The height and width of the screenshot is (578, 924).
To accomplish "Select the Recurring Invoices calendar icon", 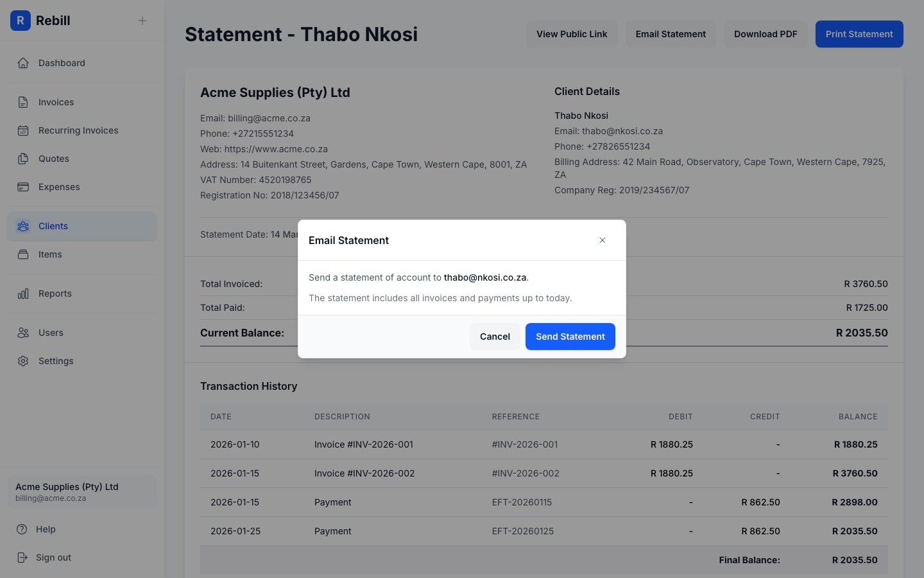I will tap(23, 130).
